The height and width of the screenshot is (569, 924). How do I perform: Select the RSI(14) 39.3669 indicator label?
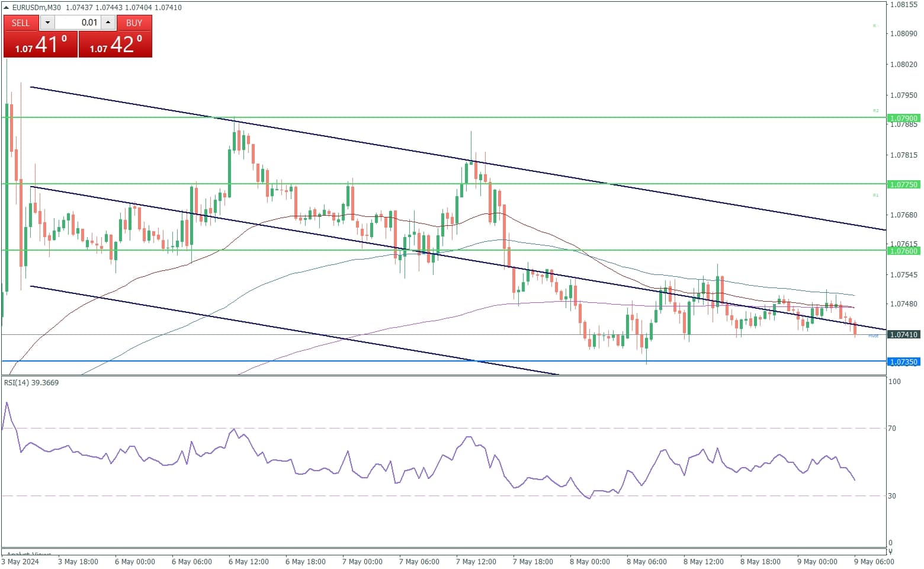point(31,383)
